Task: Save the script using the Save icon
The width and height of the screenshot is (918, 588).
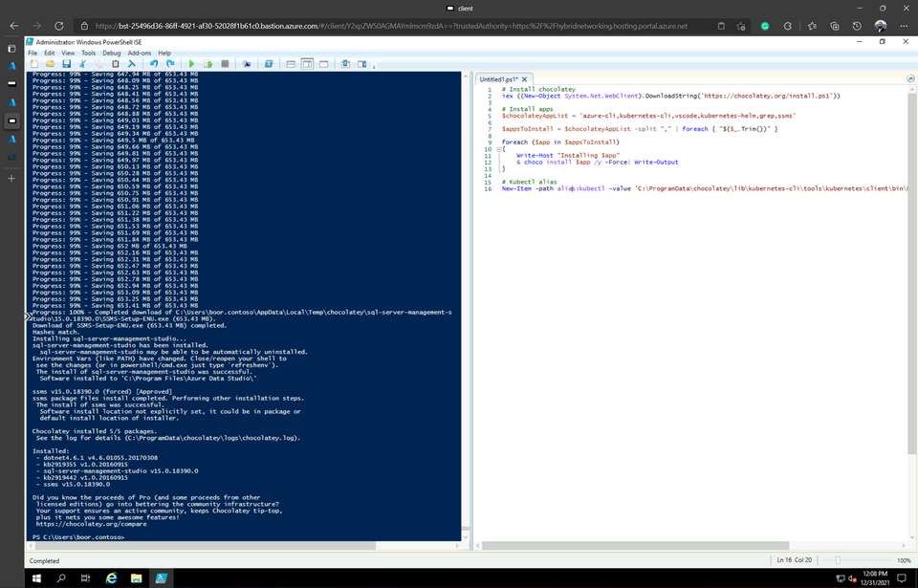Action: [66, 63]
